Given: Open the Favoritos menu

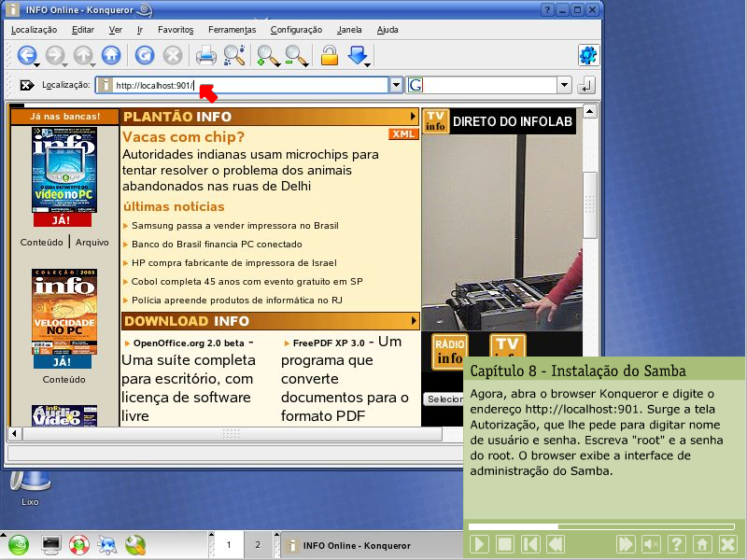Looking at the screenshot, I should pos(175,30).
